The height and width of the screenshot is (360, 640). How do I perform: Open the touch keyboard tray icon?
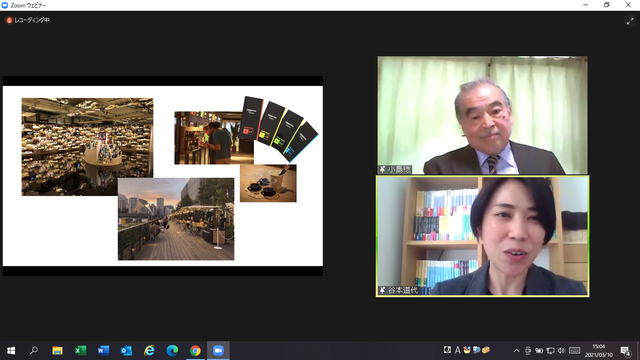click(x=575, y=351)
